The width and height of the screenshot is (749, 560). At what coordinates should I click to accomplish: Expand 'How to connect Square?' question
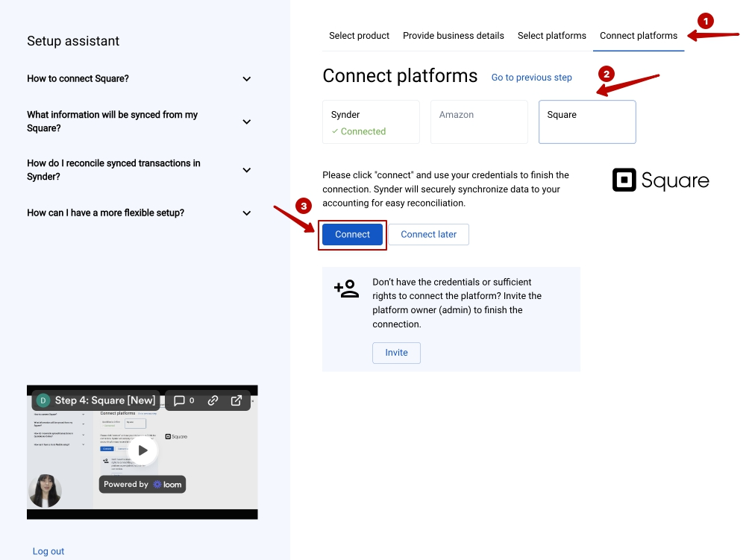point(139,79)
